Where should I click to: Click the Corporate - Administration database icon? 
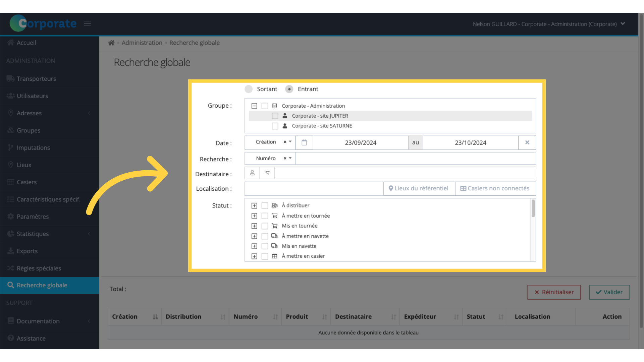click(274, 106)
